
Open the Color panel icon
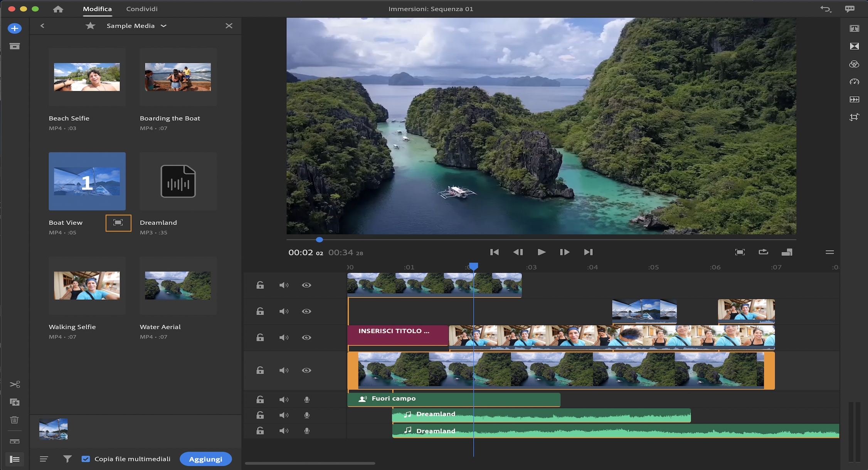854,64
